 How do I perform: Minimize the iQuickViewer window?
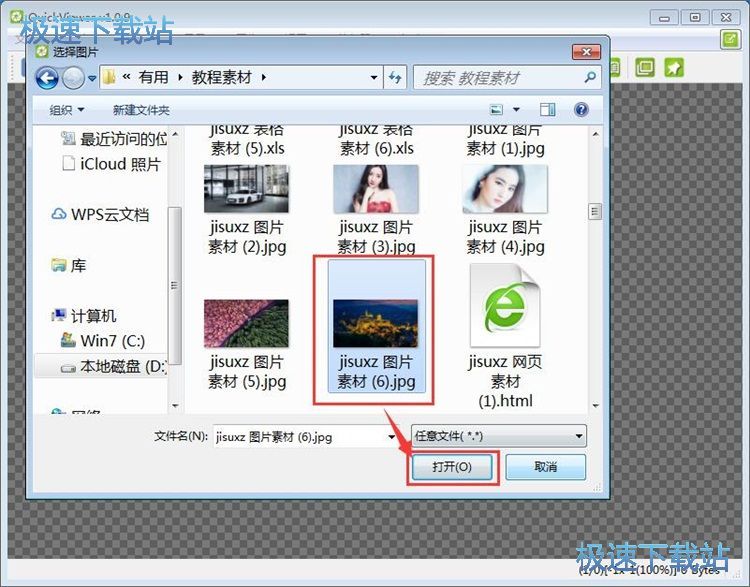pyautogui.click(x=664, y=18)
